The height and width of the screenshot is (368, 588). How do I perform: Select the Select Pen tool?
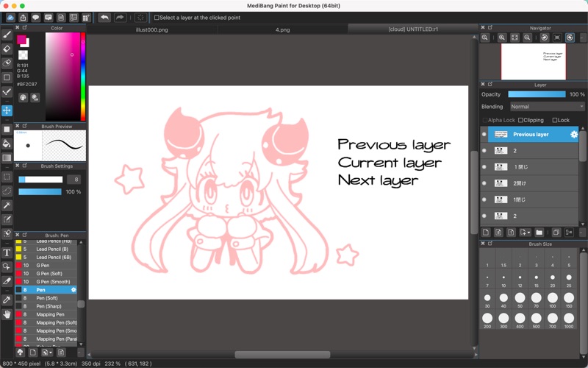click(7, 219)
